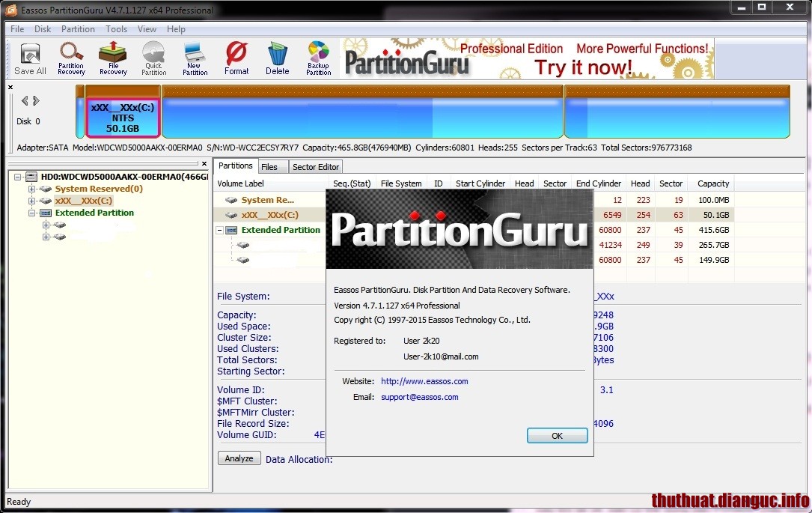Viewport: 812px width, 513px height.
Task: Click the Eassos PartitionGuru title bar icon
Action: pyautogui.click(x=11, y=9)
